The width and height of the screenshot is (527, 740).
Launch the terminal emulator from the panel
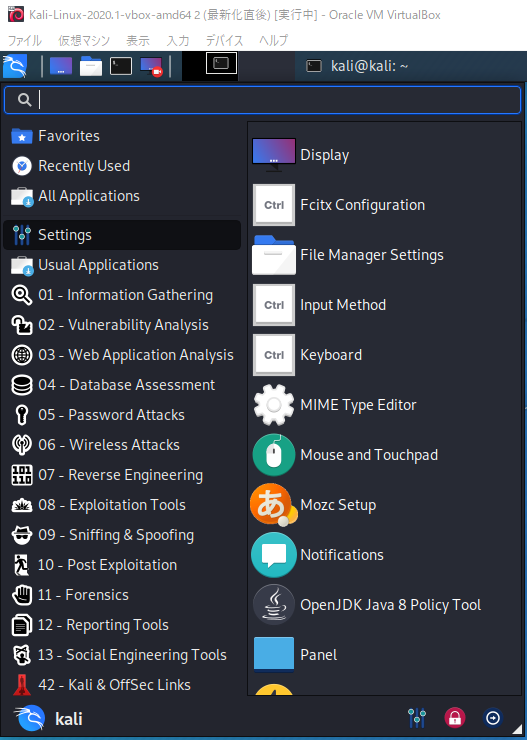121,66
